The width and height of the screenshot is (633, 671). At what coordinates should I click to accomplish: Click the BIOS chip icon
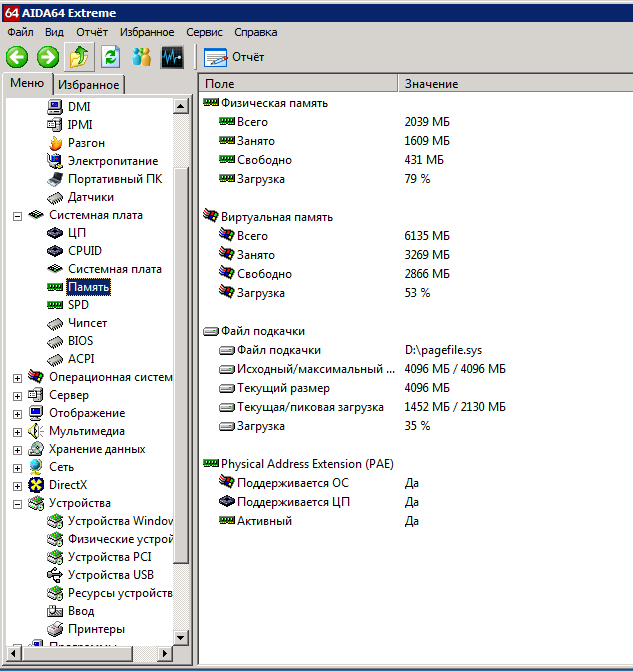coord(55,342)
